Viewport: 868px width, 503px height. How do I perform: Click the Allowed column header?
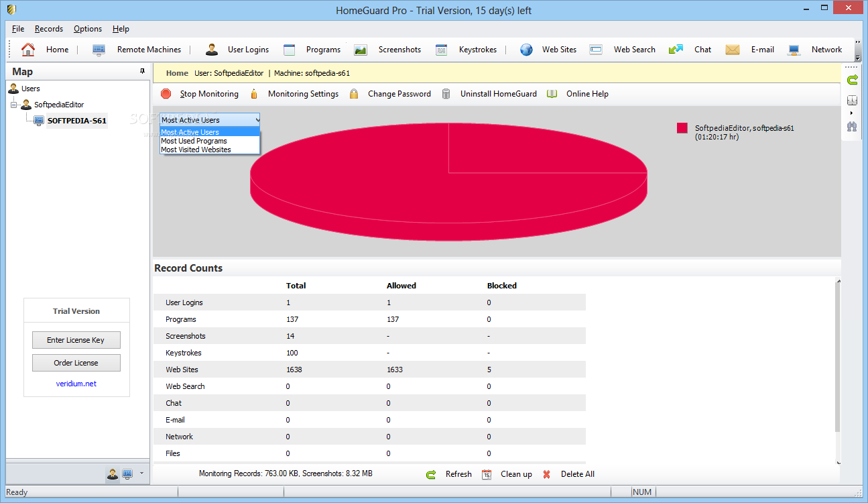coord(401,286)
